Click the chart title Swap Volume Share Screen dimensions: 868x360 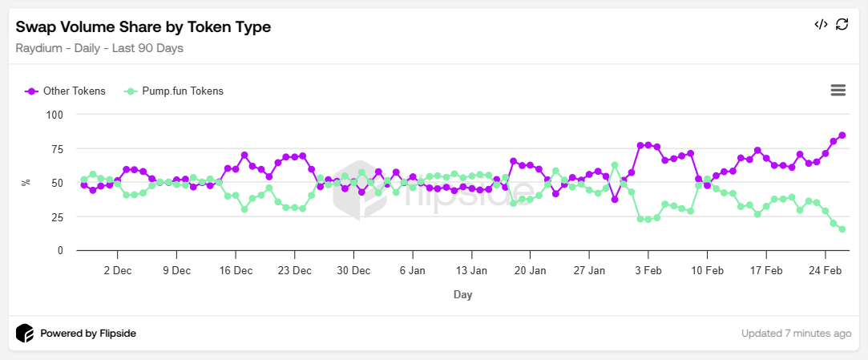(143, 27)
